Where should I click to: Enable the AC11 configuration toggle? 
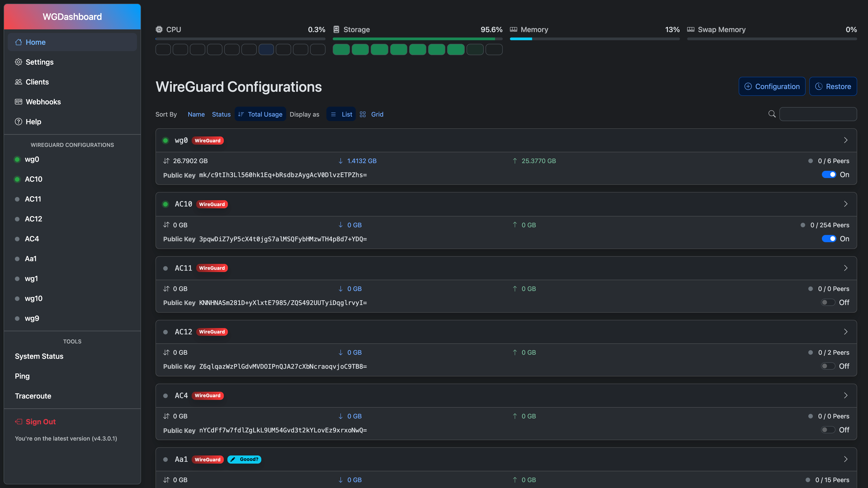[x=828, y=302]
